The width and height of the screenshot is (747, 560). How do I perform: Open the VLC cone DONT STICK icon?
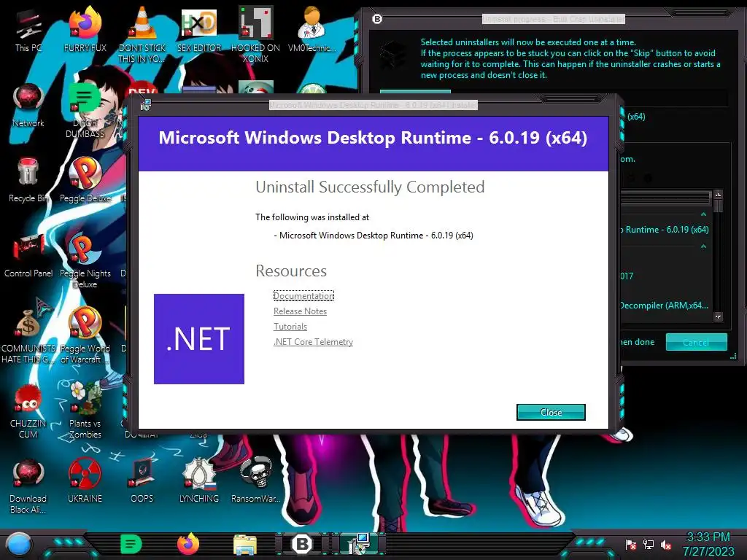(142, 35)
